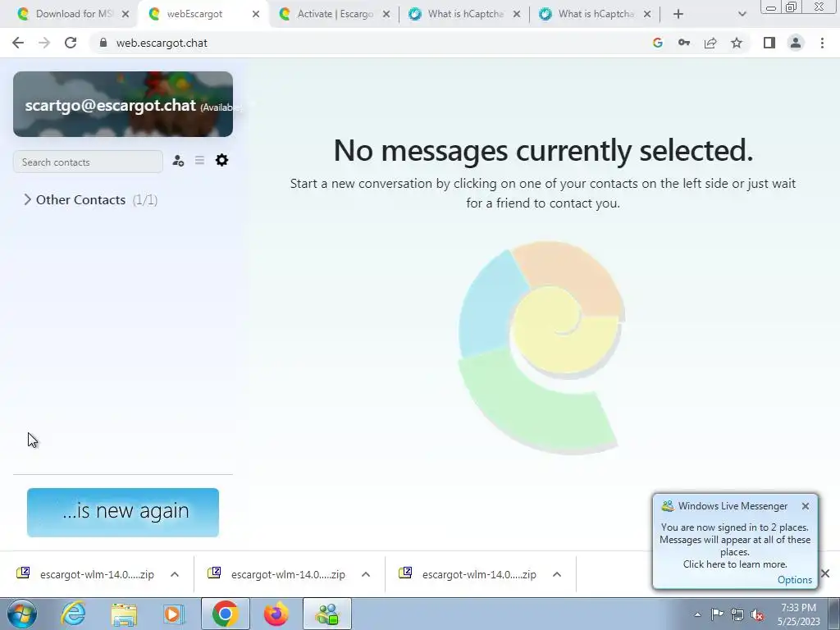This screenshot has height=630, width=840.
Task: Bookmark this page with the star
Action: 737,43
